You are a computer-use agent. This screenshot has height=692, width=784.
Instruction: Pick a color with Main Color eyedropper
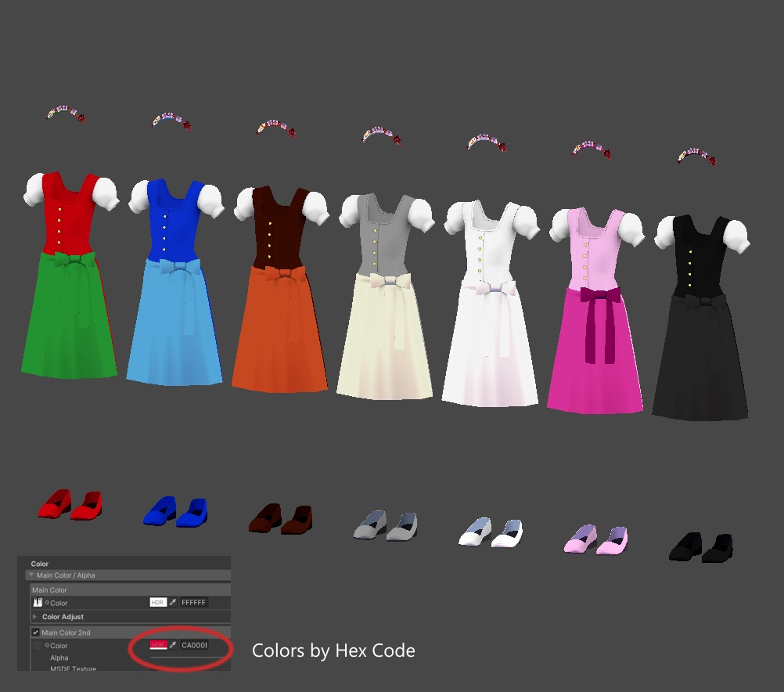pos(172,603)
